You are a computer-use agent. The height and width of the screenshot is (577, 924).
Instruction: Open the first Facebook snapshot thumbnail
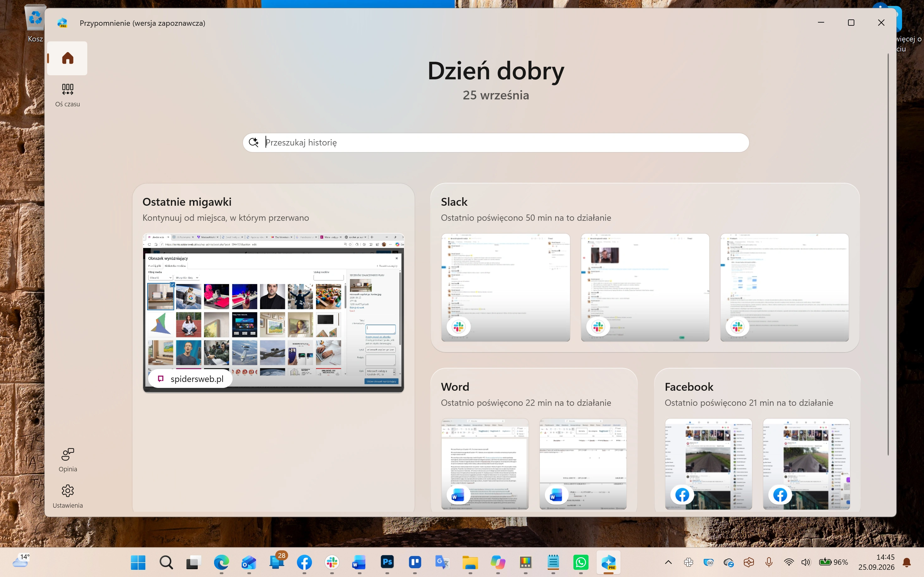(x=708, y=464)
